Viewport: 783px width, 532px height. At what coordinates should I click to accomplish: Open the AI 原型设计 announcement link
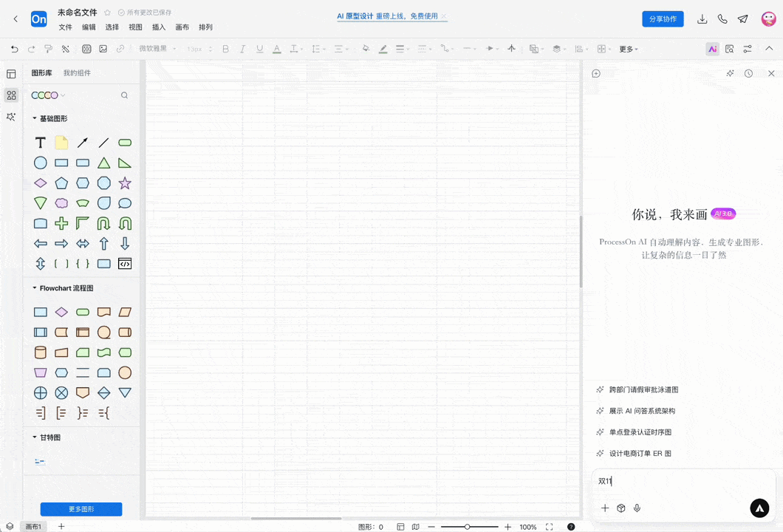pos(388,16)
